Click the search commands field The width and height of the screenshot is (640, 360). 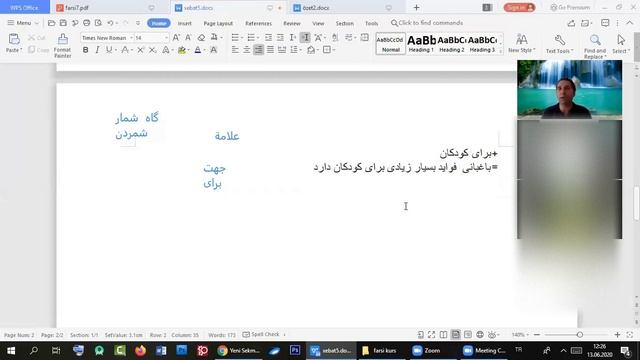pos(427,23)
